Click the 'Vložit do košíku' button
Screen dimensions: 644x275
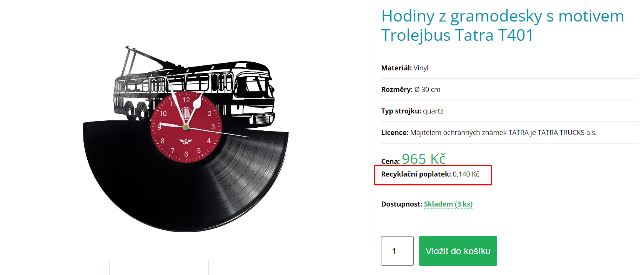458,251
